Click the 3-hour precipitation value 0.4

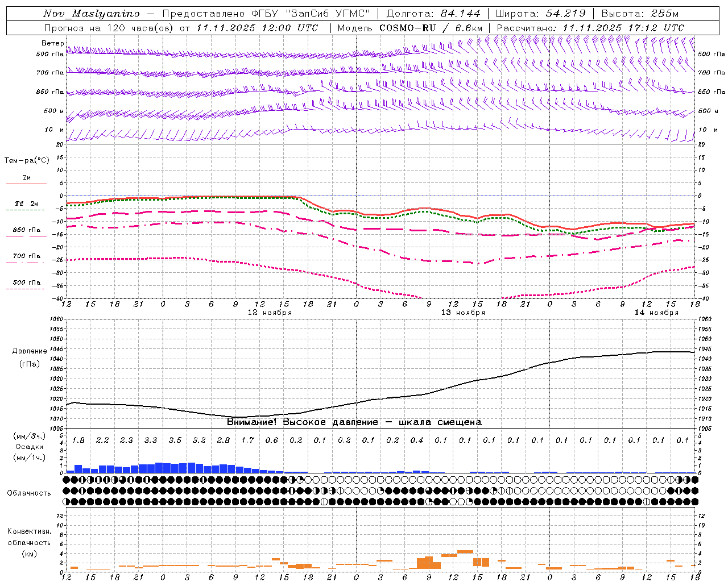coord(417,440)
